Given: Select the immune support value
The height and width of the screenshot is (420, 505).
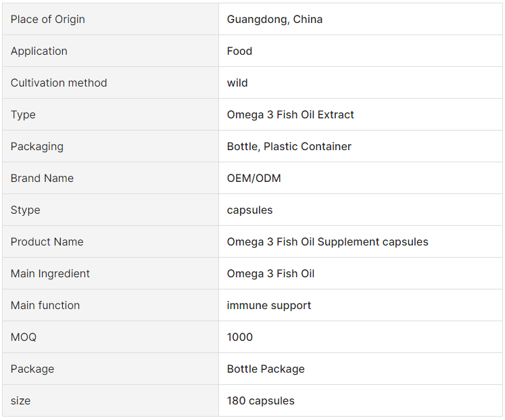Looking at the screenshot, I should point(269,305).
